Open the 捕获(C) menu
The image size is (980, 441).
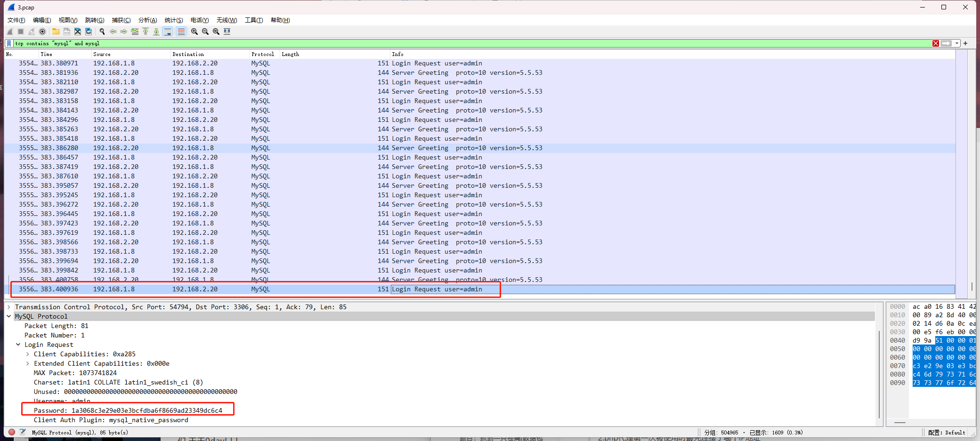click(121, 20)
